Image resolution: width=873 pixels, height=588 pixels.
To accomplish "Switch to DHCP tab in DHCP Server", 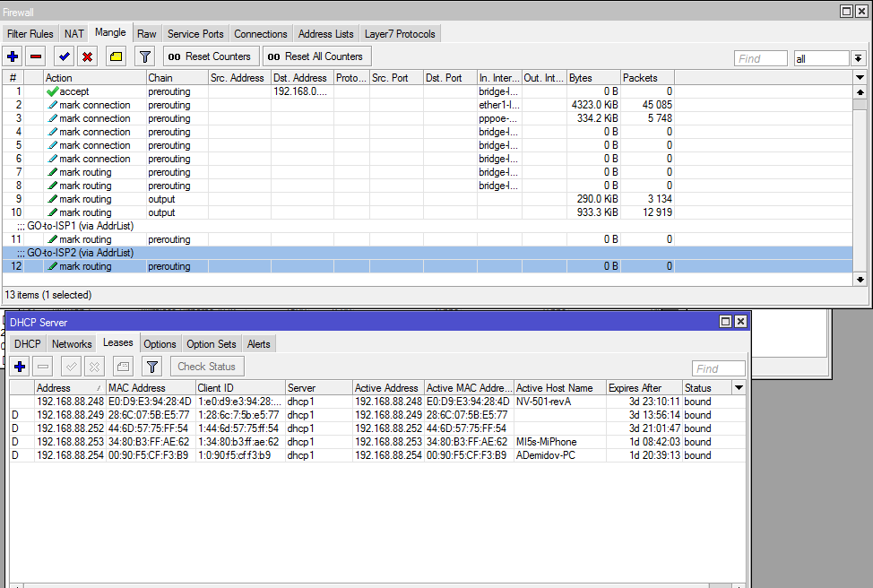I will tap(28, 344).
